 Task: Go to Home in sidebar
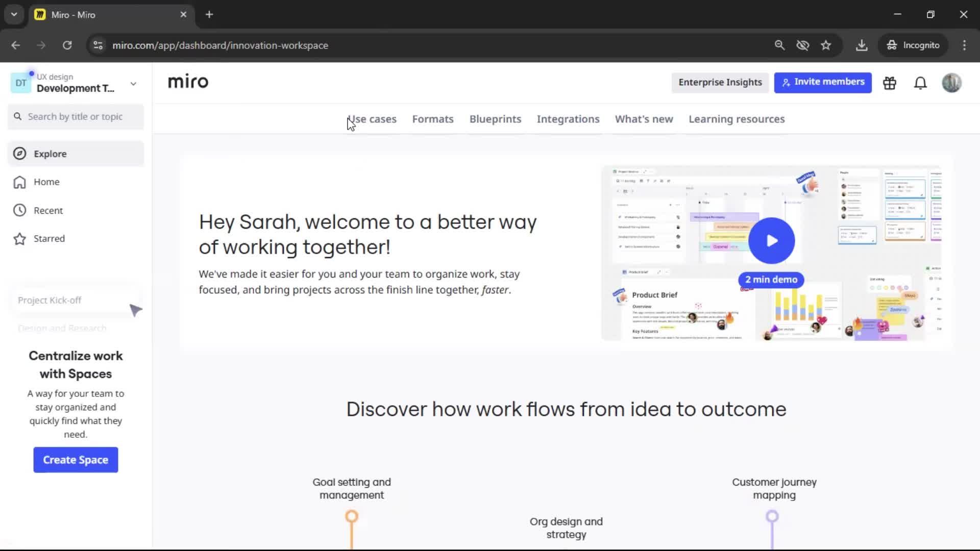point(46,182)
